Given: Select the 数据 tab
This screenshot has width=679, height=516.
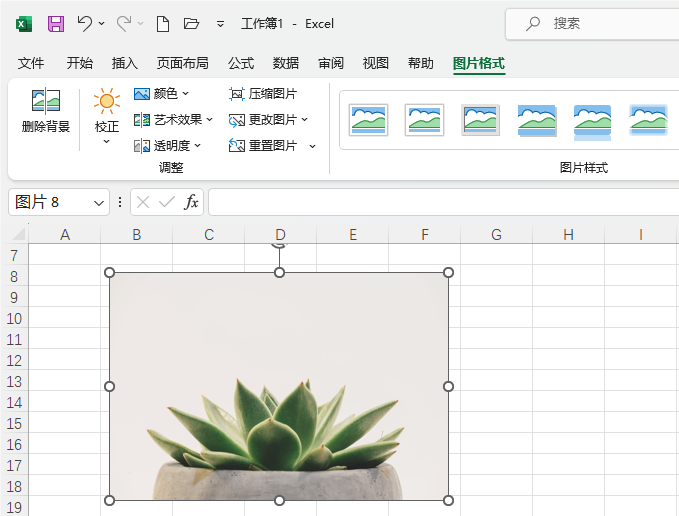Looking at the screenshot, I should click(x=286, y=63).
